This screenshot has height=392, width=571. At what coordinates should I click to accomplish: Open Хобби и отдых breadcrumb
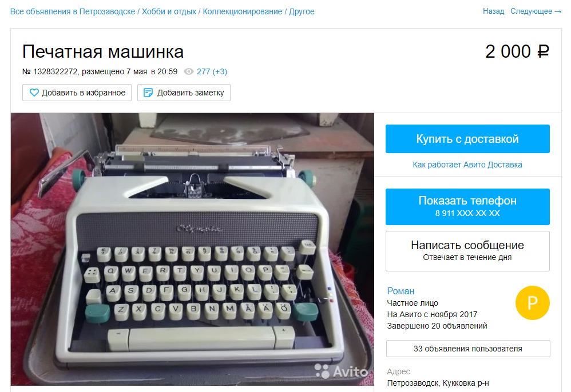169,11
